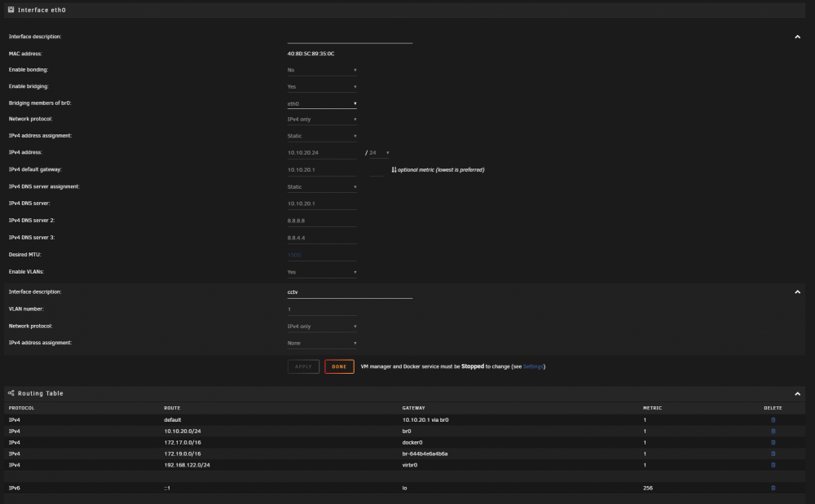Click the eth0 Interface description field
Image resolution: width=815 pixels, height=504 pixels.
tap(350, 37)
